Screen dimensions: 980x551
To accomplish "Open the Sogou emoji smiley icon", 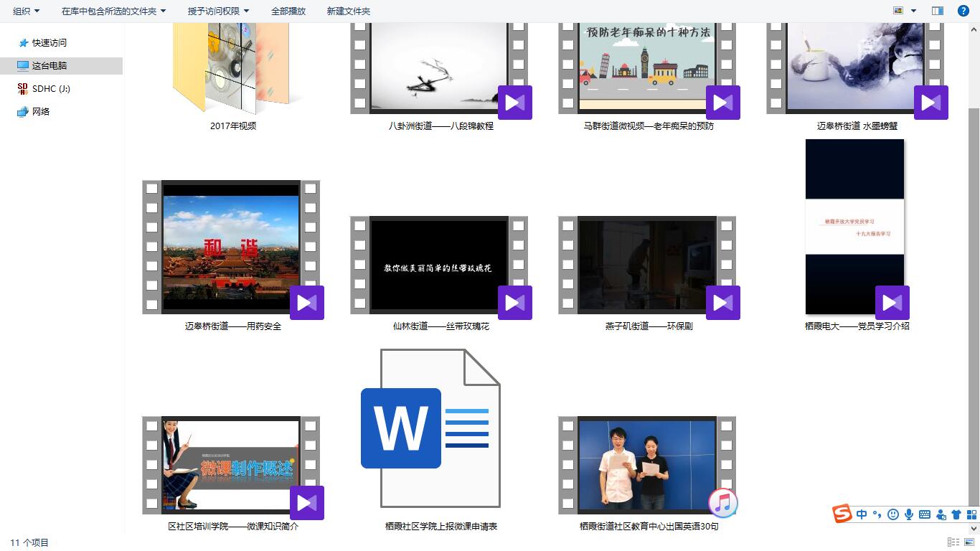I will 893,514.
